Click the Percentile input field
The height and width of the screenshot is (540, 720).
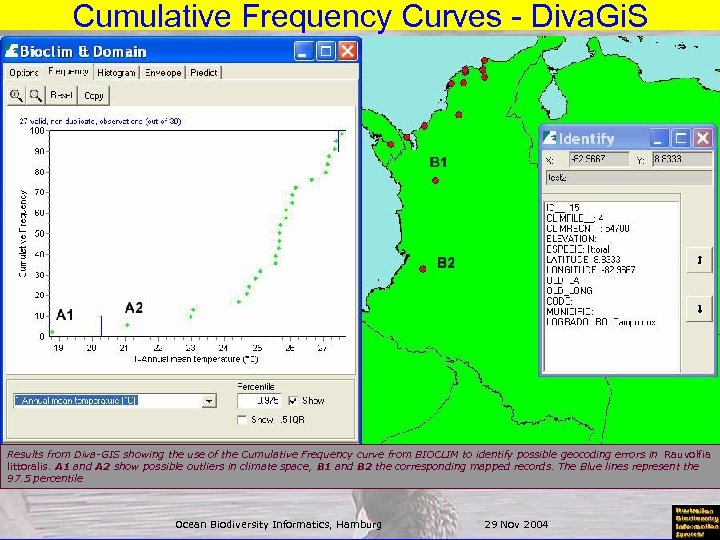[x=259, y=401]
